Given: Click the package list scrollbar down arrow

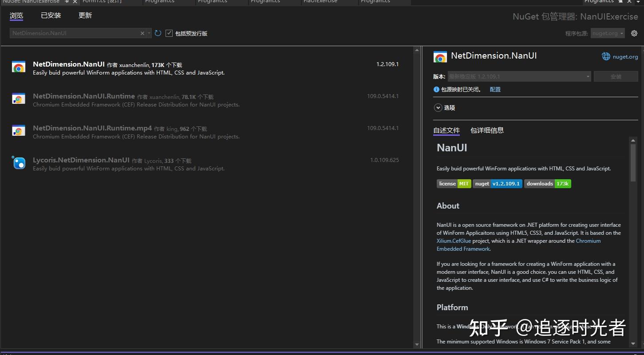Looking at the screenshot, I should pos(417,345).
